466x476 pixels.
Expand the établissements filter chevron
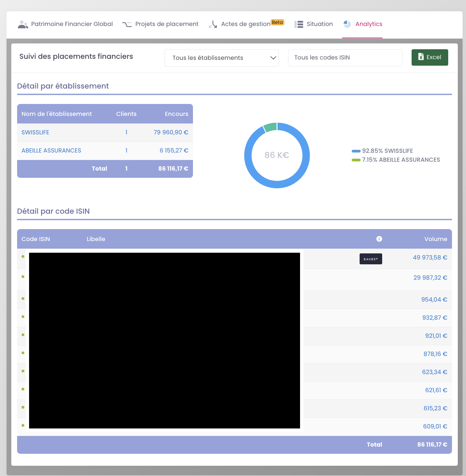point(273,58)
